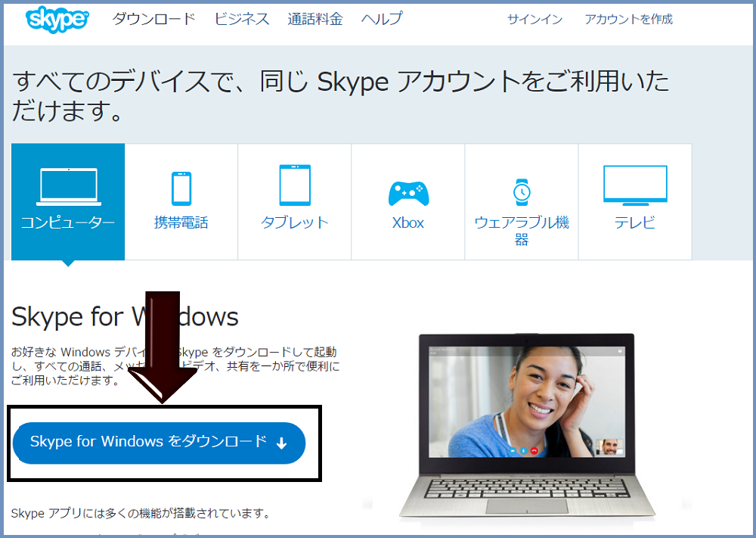The width and height of the screenshot is (756, 538).
Task: Select the Xbox controller icon
Action: coord(408,194)
